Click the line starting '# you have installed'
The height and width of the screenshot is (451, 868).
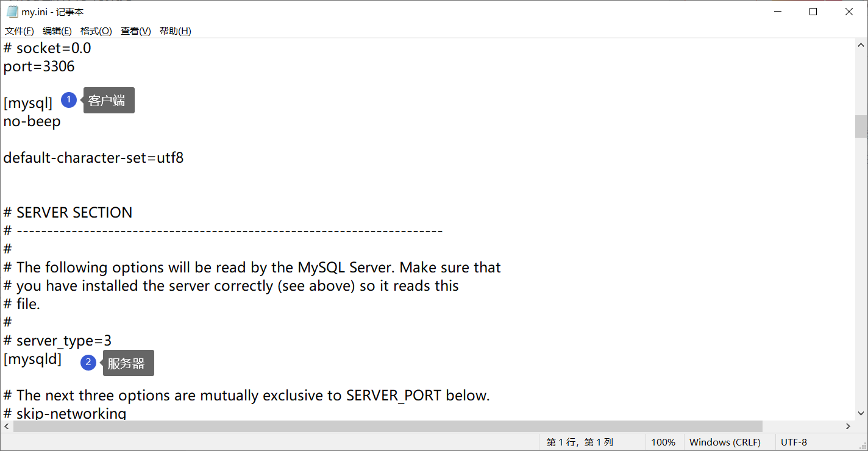coord(231,286)
